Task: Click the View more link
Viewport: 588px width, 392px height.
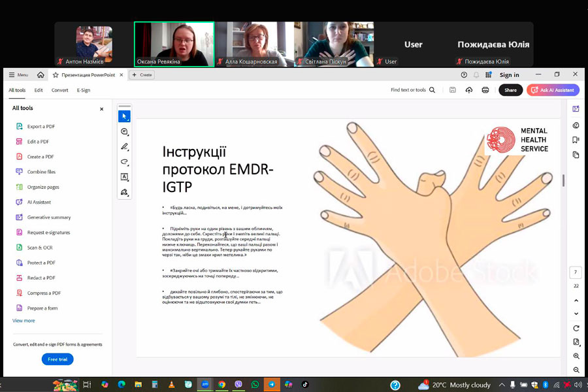Action: [x=24, y=321]
